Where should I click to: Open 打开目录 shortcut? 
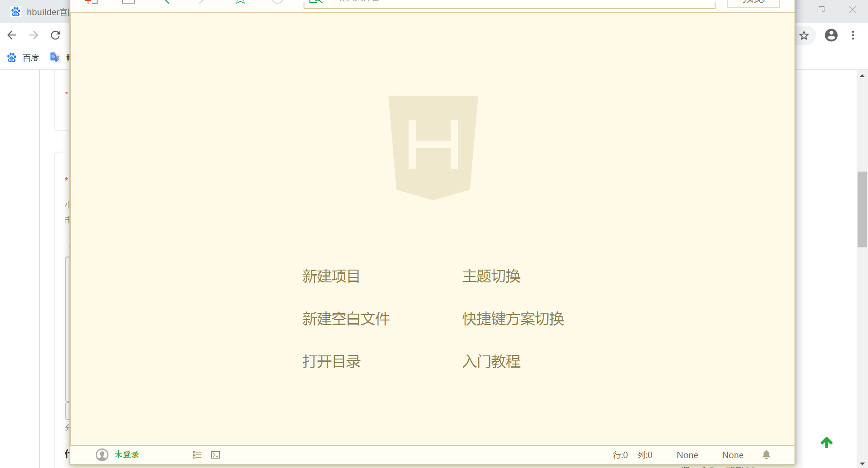[331, 361]
